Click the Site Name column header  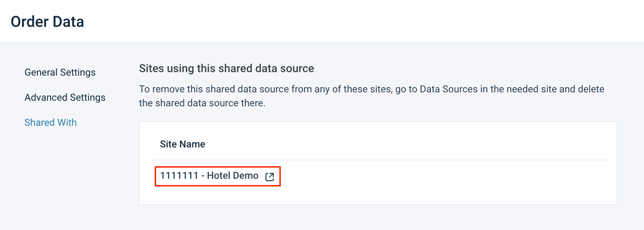[x=182, y=144]
